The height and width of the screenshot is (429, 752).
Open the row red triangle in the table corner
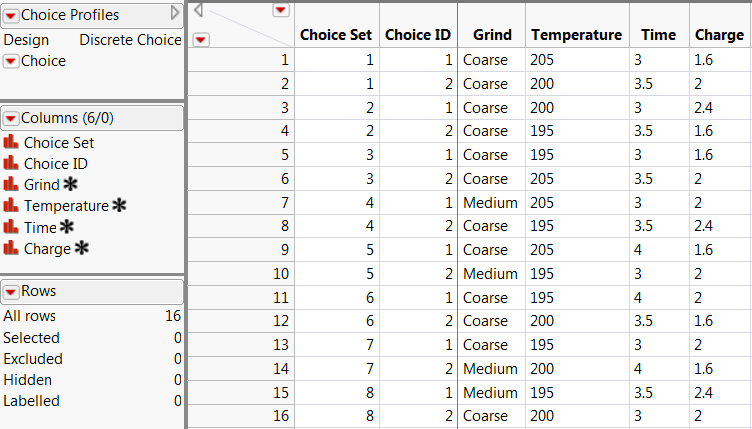tap(200, 39)
